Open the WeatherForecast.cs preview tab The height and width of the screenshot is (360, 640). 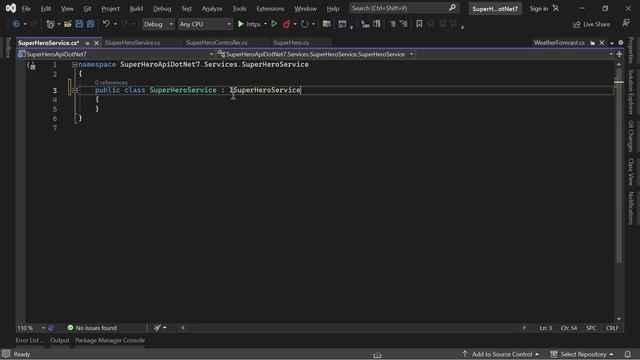(559, 42)
